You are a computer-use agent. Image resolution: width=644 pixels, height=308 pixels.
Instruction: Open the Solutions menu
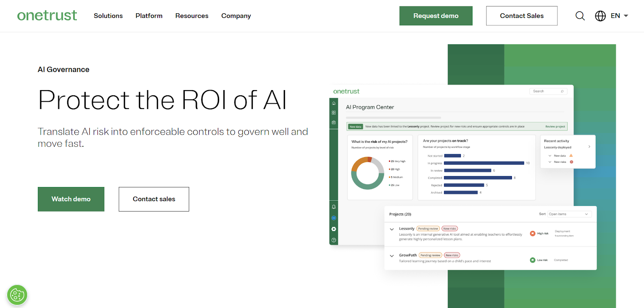pyautogui.click(x=108, y=16)
